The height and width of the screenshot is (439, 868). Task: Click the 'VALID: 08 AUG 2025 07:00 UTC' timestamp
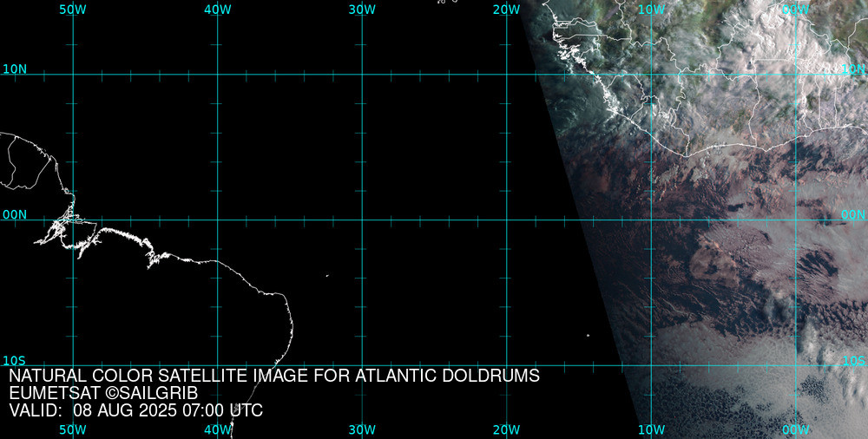(136, 410)
